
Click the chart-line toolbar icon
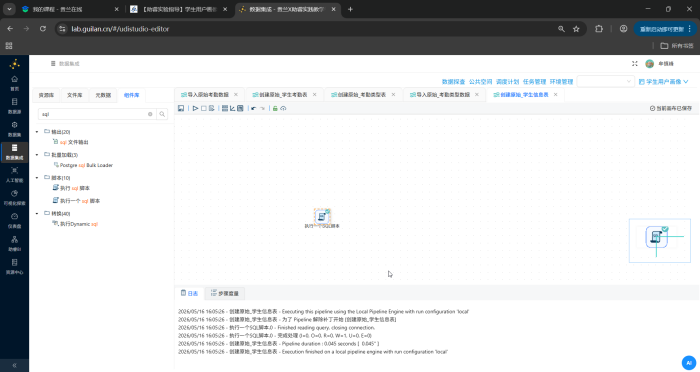coord(233,108)
